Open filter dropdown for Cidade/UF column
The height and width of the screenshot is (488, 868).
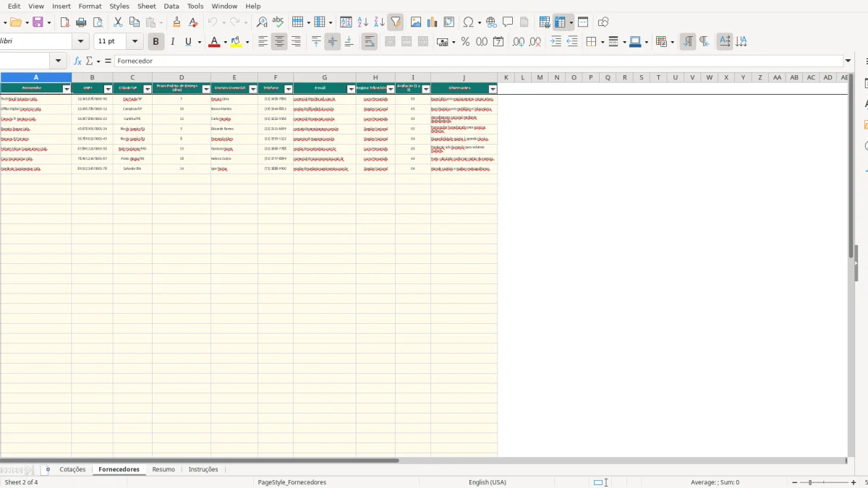point(148,89)
